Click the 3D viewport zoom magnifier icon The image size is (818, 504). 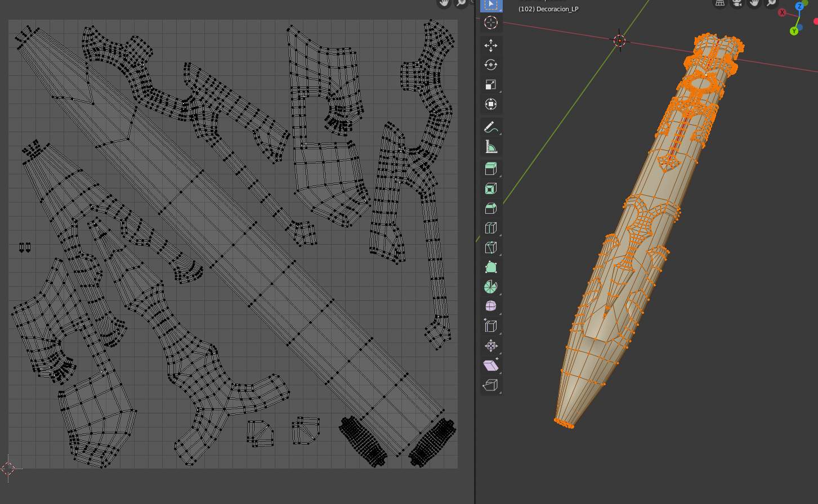(771, 2)
